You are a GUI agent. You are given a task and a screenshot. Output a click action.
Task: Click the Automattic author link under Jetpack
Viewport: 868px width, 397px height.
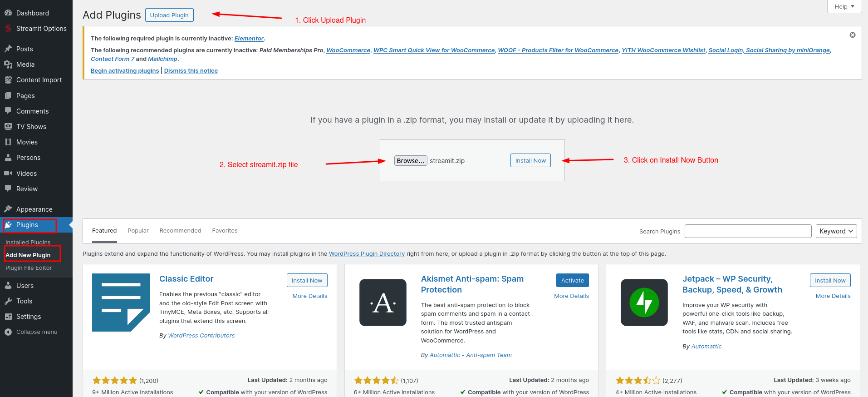pos(706,347)
